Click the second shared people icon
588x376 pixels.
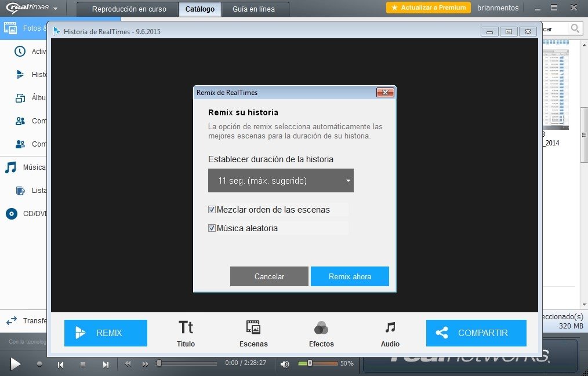tap(20, 144)
